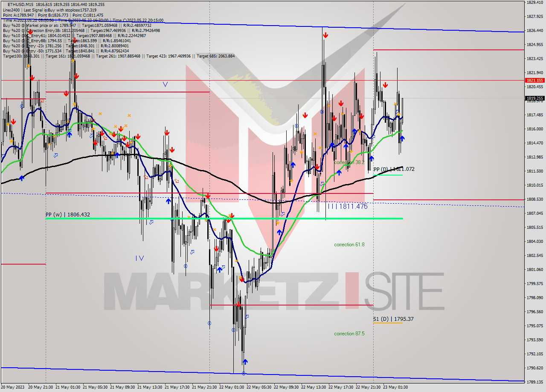Click the 'Target 685: 2063.884' text
546x392 pixels.
pyautogui.click(x=215, y=56)
